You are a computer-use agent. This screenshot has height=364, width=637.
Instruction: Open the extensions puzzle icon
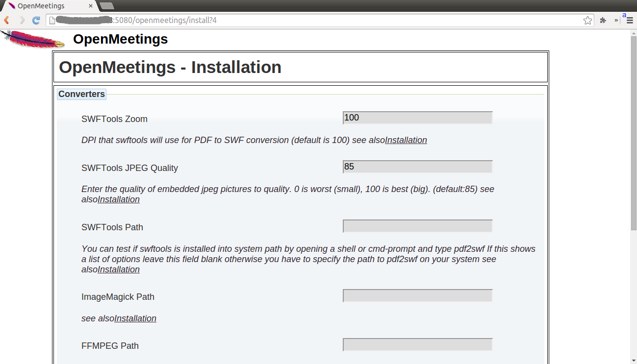[603, 21]
